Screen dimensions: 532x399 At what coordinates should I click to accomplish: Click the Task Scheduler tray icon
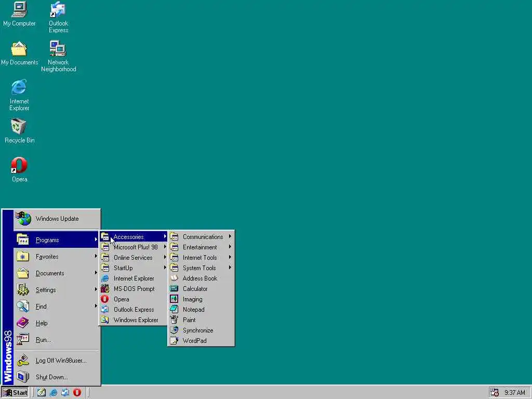pyautogui.click(x=495, y=393)
